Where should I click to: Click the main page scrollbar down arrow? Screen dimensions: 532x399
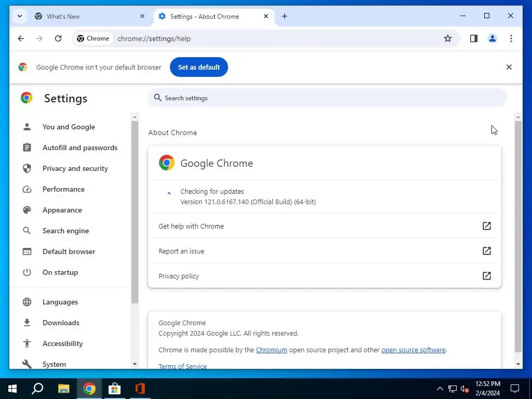(518, 364)
